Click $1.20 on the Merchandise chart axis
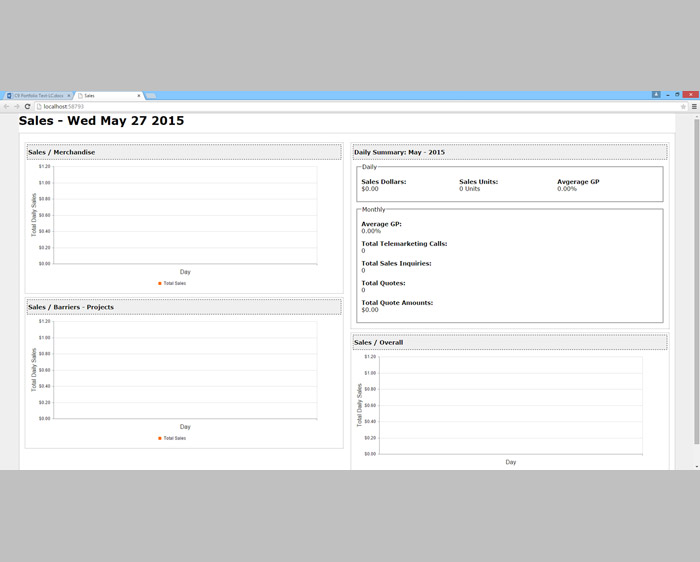Image resolution: width=700 pixels, height=562 pixels. pos(45,167)
